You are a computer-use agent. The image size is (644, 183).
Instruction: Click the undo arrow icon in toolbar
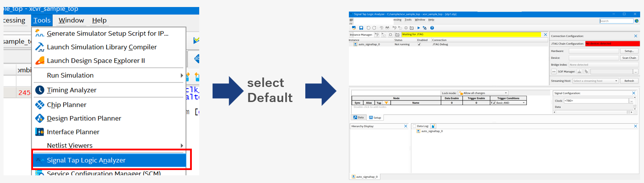368,28
